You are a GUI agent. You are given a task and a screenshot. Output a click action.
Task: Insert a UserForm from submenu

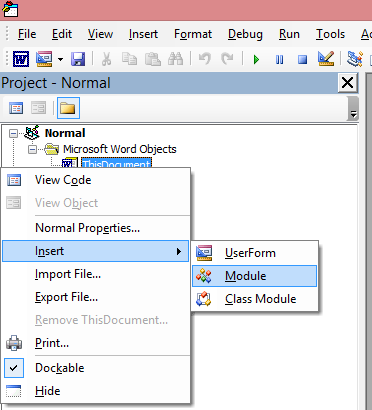(x=255, y=253)
